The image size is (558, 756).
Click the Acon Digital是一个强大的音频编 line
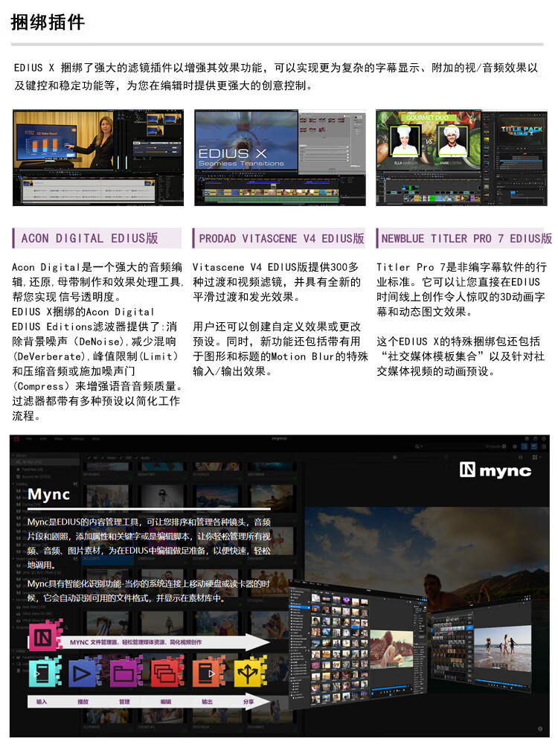click(97, 267)
